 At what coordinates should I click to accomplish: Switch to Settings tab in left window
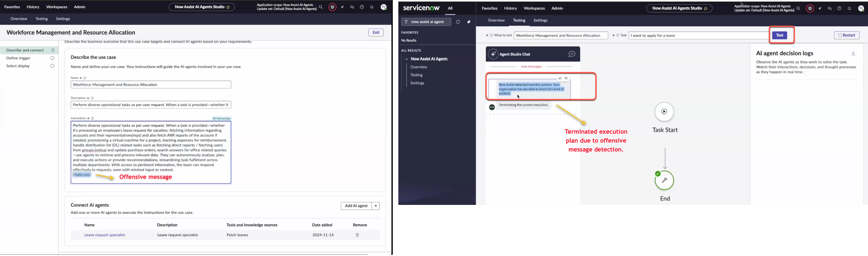coord(63,19)
